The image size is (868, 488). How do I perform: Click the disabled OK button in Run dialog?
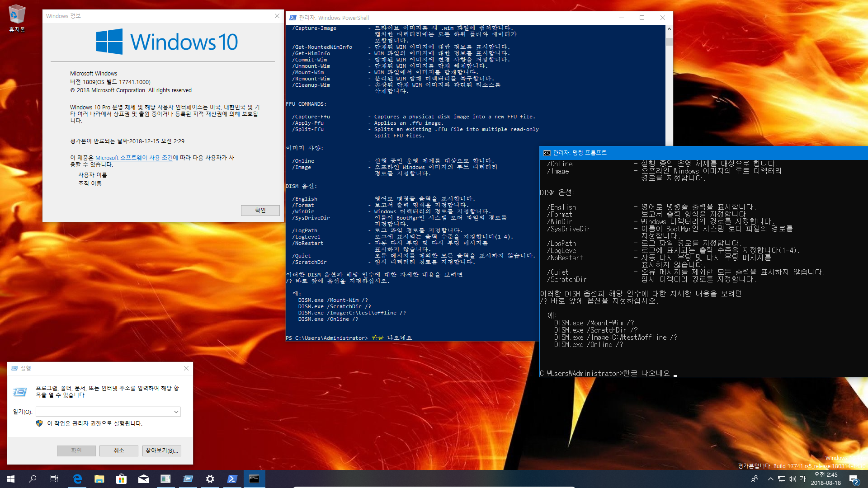point(76,450)
